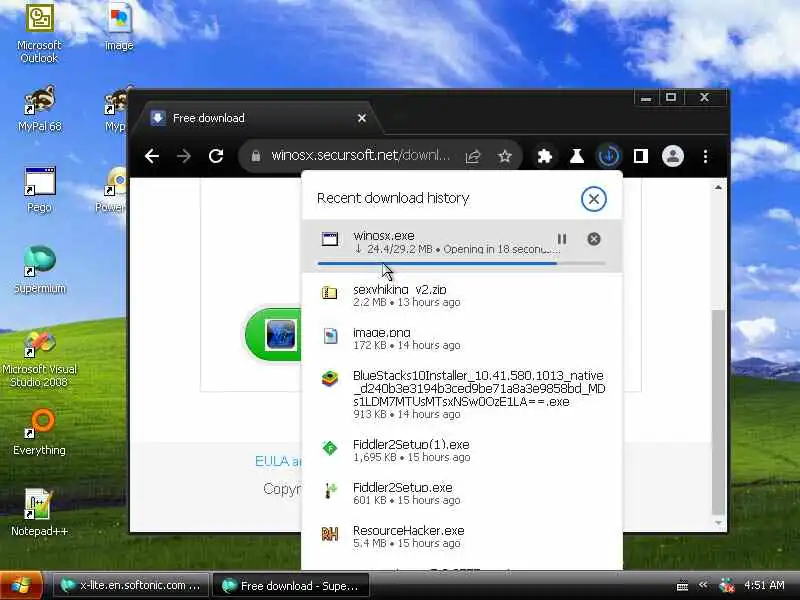Screen dimensions: 800x600
Task: Close the Recent download history popup
Action: click(x=593, y=199)
